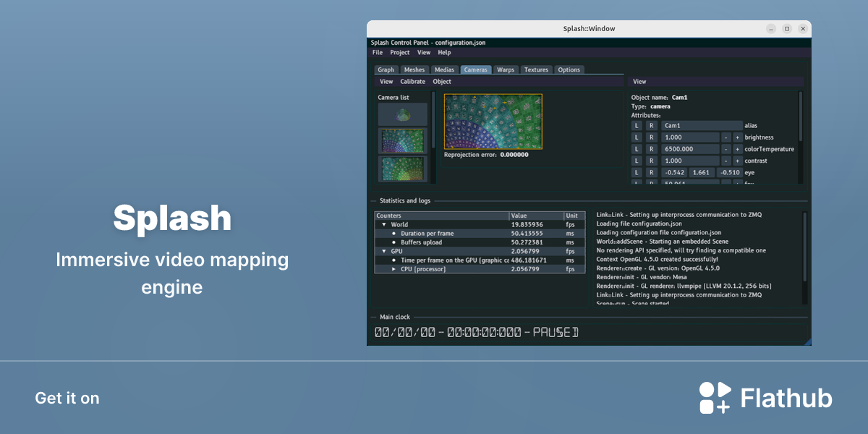The height and width of the screenshot is (434, 868).
Task: Switch to the Warps tab
Action: click(506, 70)
